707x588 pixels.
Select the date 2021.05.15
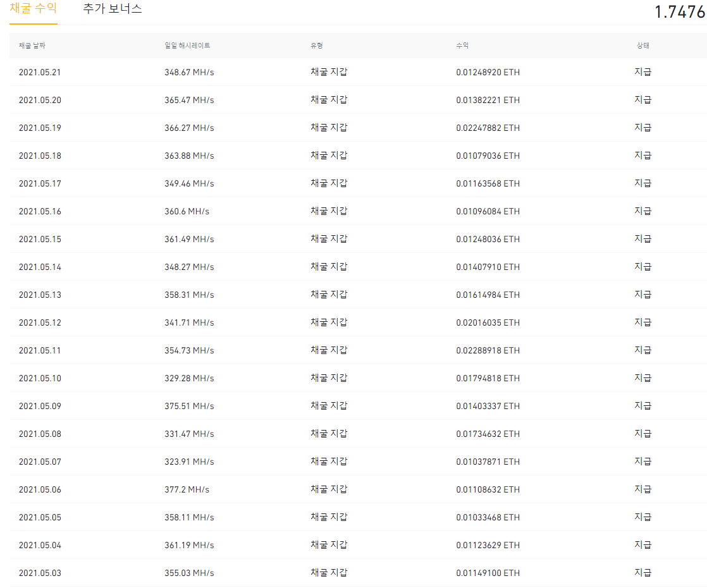(x=40, y=239)
